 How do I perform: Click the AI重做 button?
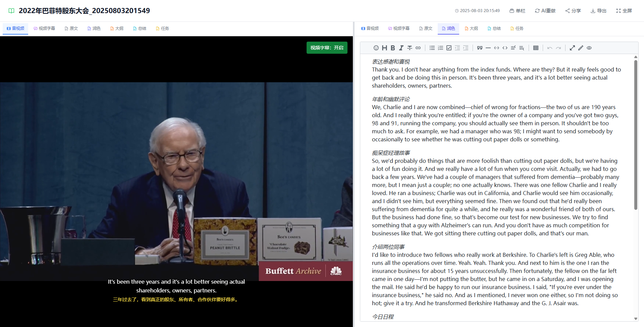[545, 11]
